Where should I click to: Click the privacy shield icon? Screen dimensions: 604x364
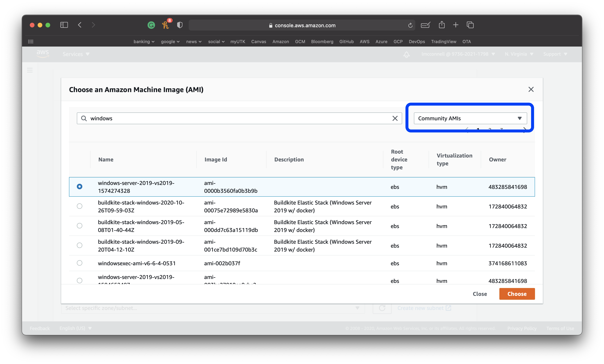tap(180, 25)
